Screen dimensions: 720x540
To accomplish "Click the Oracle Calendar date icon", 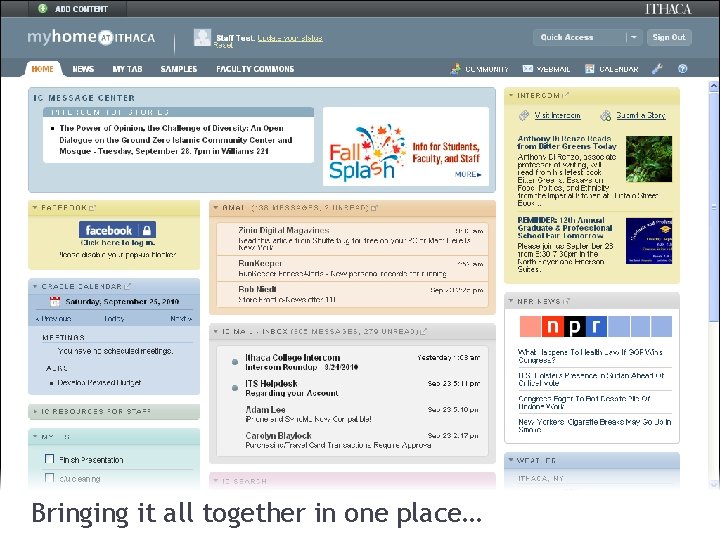I will click(55, 301).
